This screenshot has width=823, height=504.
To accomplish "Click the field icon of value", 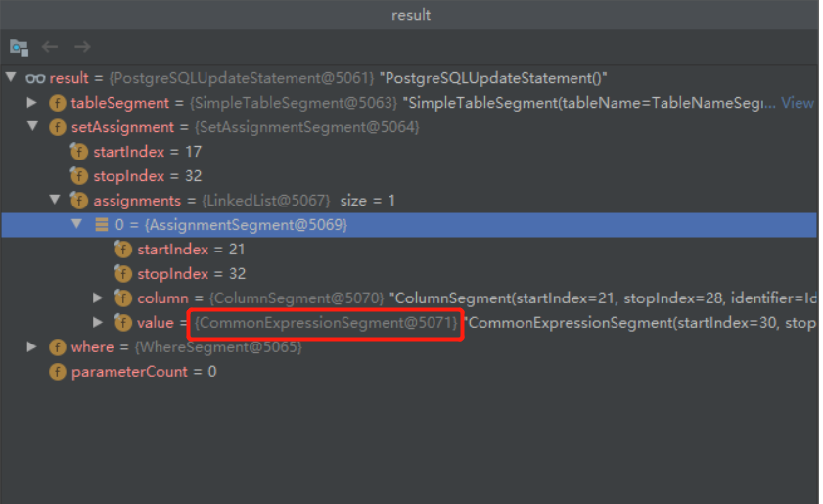I will click(123, 322).
